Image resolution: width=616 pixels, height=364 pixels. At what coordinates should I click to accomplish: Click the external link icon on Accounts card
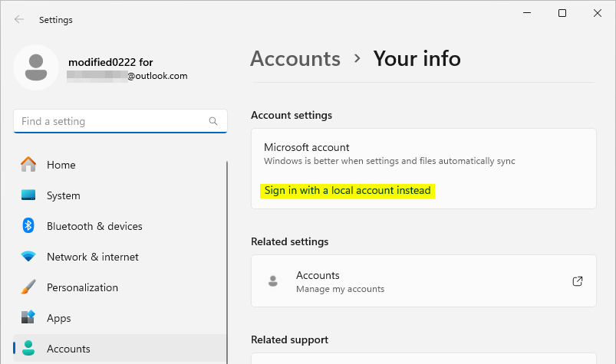[578, 281]
